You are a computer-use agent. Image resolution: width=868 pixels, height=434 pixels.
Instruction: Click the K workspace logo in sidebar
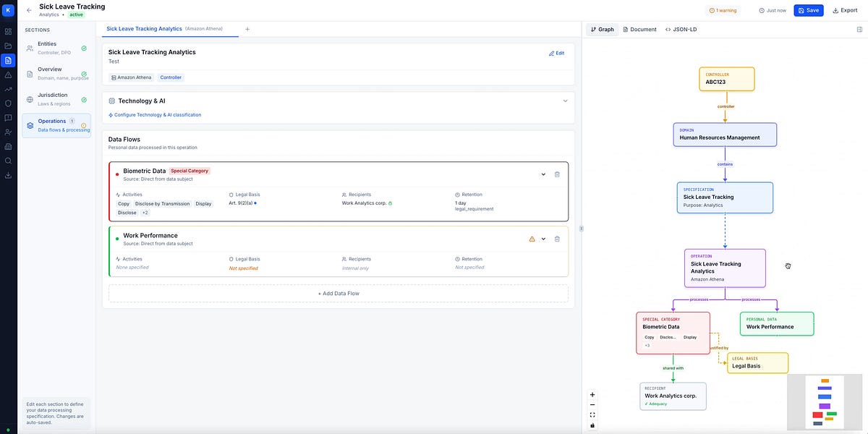pyautogui.click(x=8, y=10)
